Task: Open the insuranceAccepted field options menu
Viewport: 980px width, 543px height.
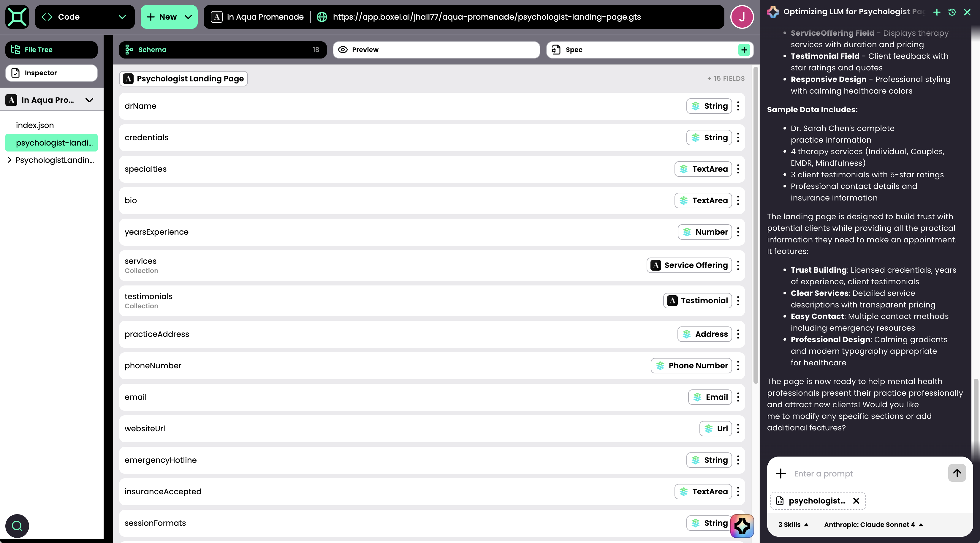Action: pyautogui.click(x=738, y=492)
